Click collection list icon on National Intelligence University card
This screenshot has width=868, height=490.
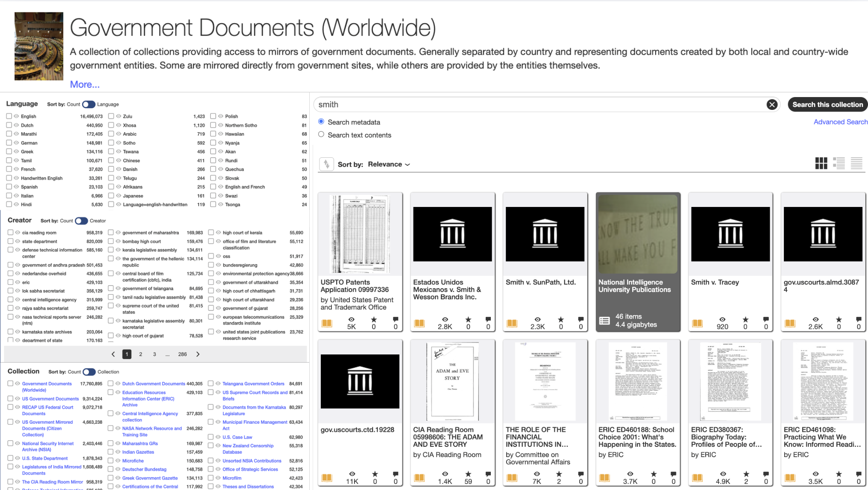coord(604,321)
